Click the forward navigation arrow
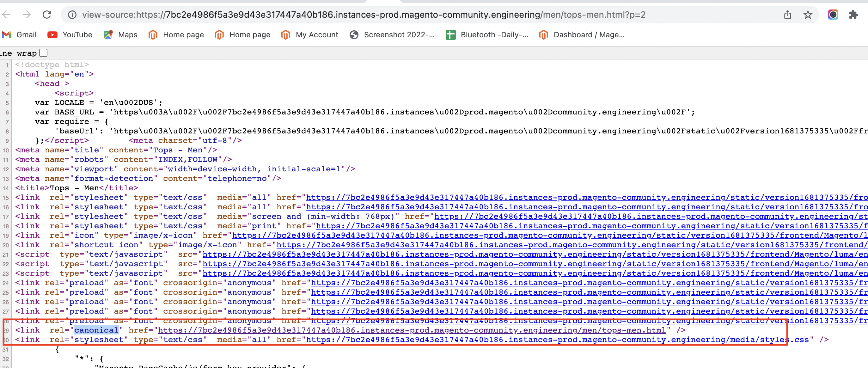 27,15
